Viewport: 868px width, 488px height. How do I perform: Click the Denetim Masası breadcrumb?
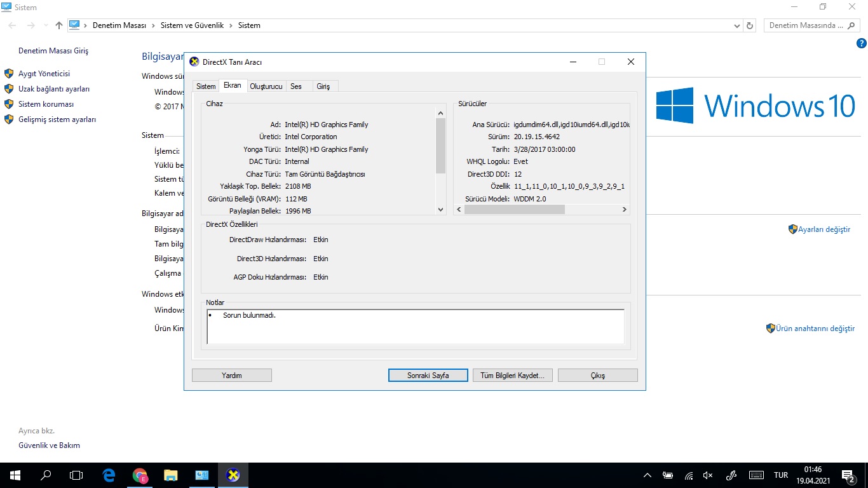point(119,25)
